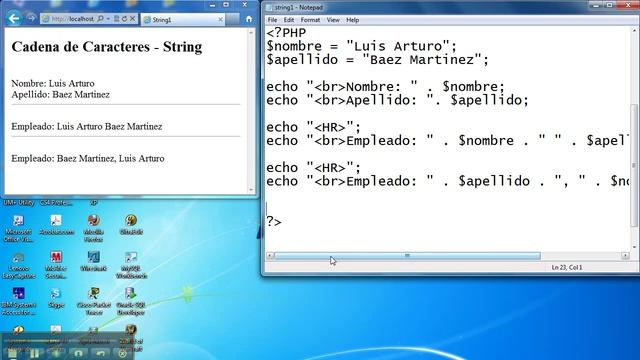The width and height of the screenshot is (640, 360).
Task: Pause the recording in the overlay toolbar
Action: pos(34,353)
